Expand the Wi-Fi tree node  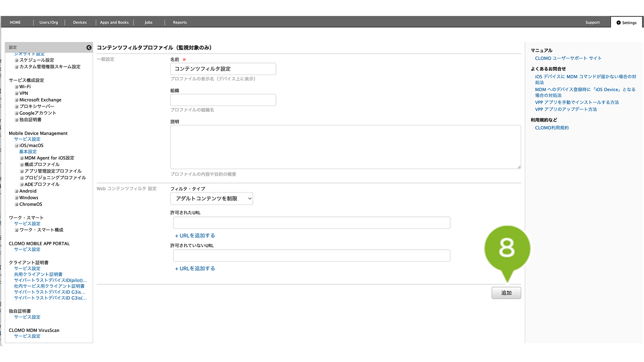16,87
